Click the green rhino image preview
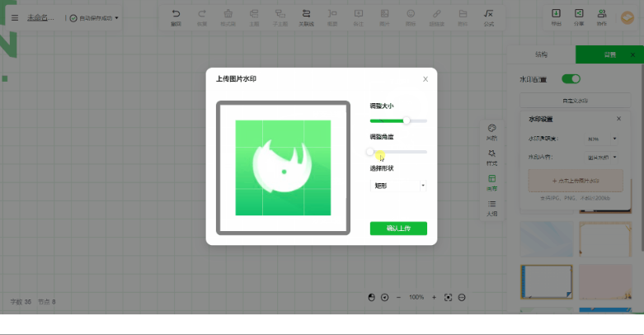Screen dimensions: 644x335 point(283,167)
